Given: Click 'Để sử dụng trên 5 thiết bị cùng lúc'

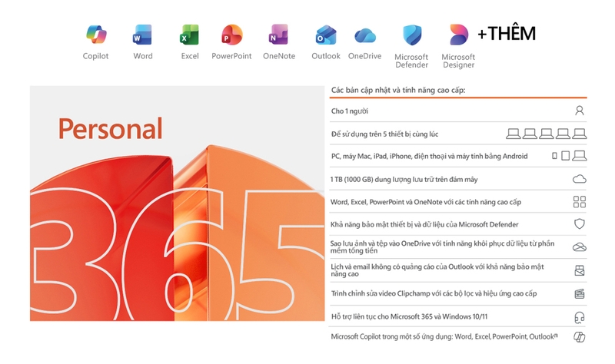Looking at the screenshot, I should click(x=385, y=134).
